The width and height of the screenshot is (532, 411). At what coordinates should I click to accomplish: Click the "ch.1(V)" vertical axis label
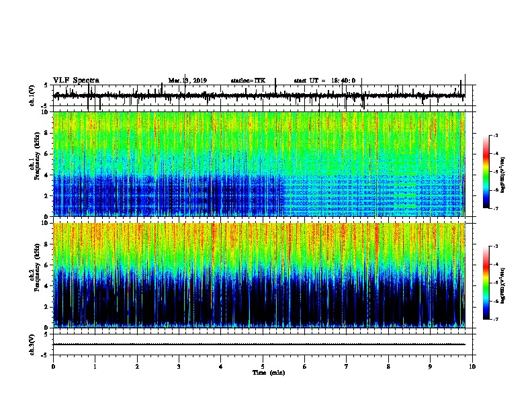[x=32, y=95]
